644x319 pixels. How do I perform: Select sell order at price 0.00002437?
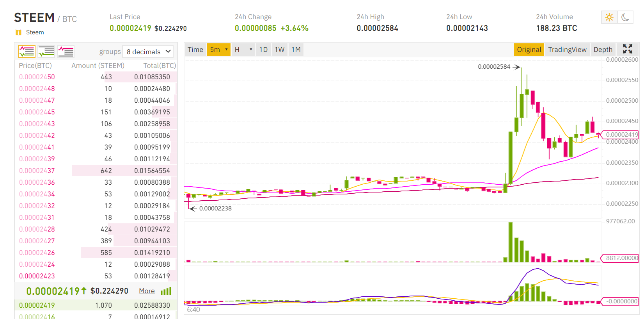(96, 171)
